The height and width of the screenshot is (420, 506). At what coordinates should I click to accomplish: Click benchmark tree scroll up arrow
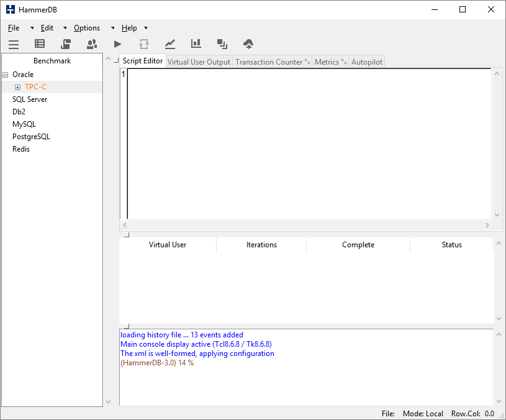point(109,59)
